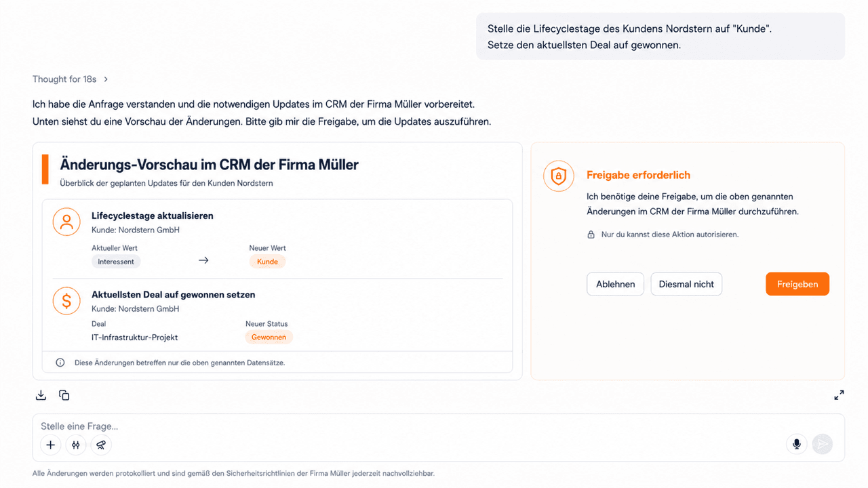
Task: Open the tuning sliders icon in input bar
Action: (x=76, y=445)
